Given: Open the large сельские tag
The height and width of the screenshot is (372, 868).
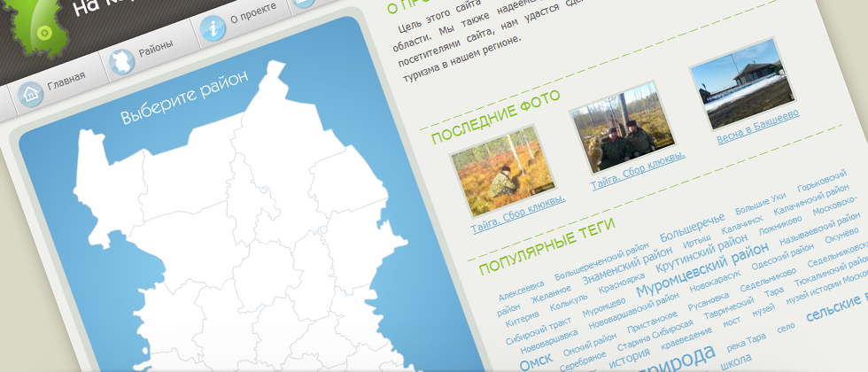Looking at the screenshot, I should pos(834,308).
